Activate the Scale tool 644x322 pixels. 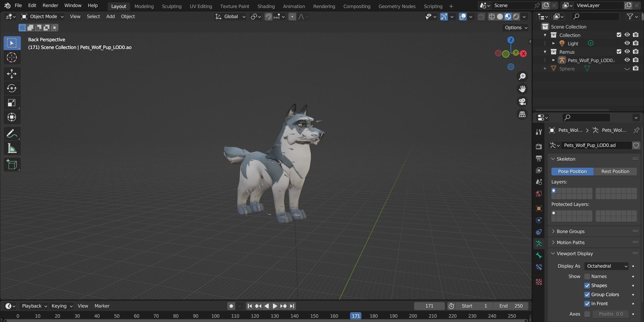click(x=12, y=103)
